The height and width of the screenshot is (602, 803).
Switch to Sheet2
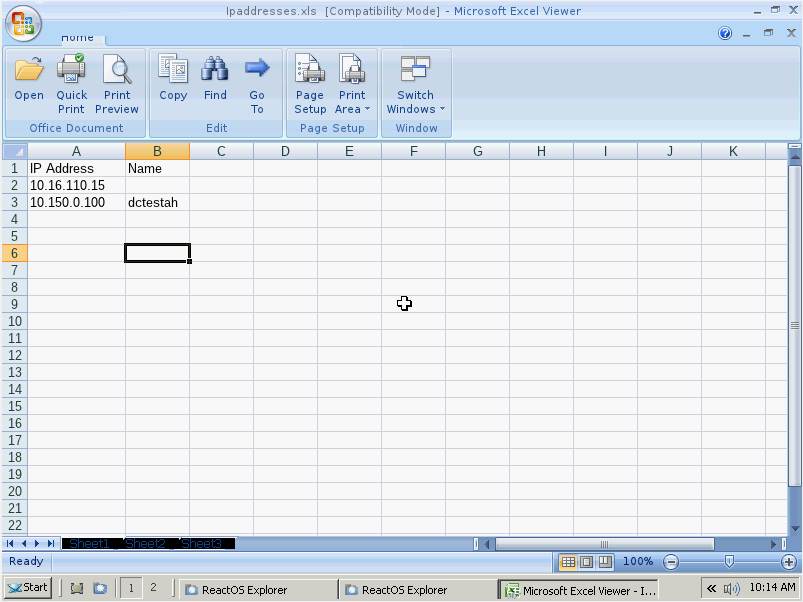[145, 543]
